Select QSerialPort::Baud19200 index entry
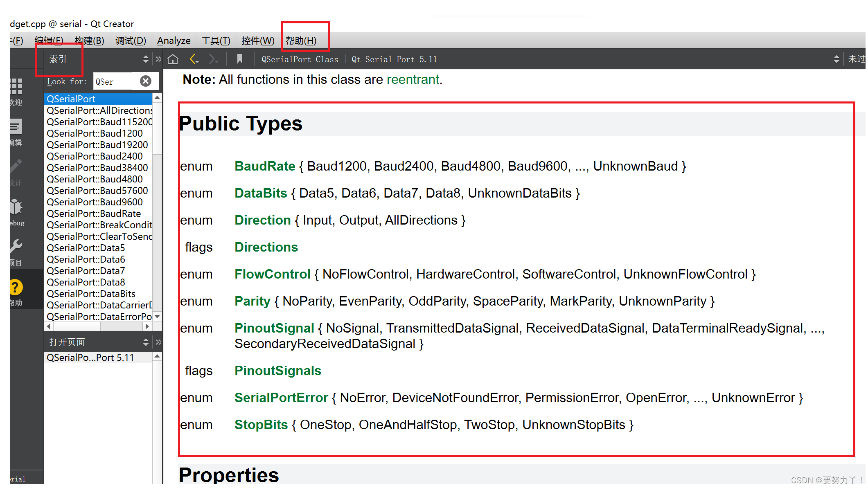 click(x=98, y=145)
